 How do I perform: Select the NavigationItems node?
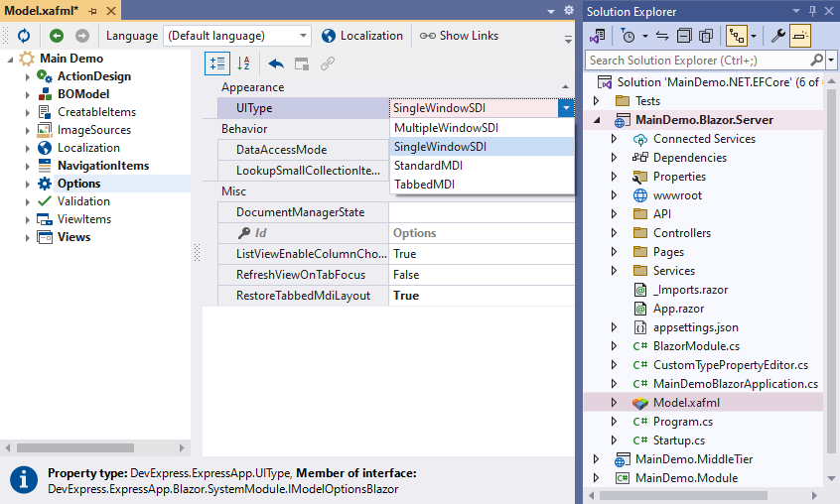(103, 166)
